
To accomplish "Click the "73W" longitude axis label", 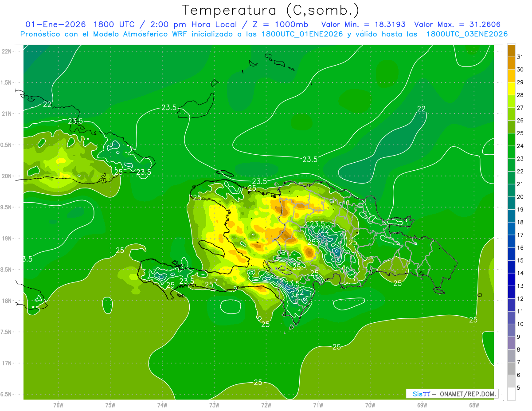I will [x=214, y=405].
